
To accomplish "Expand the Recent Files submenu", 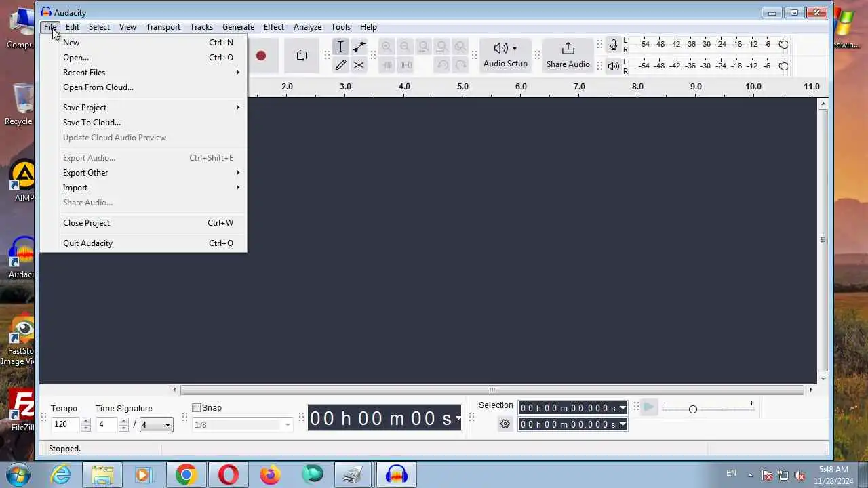I will tap(143, 73).
